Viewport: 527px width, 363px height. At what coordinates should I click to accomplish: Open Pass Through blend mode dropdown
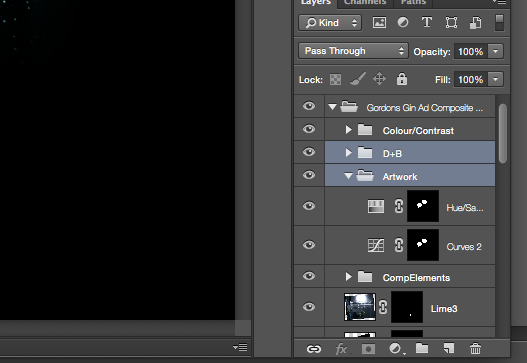(x=353, y=51)
